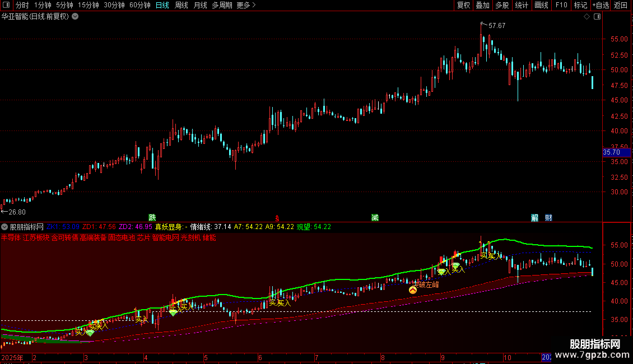Click the 储能 concept tag
Screen dimensions: 633x364
pyautogui.click(x=209, y=237)
